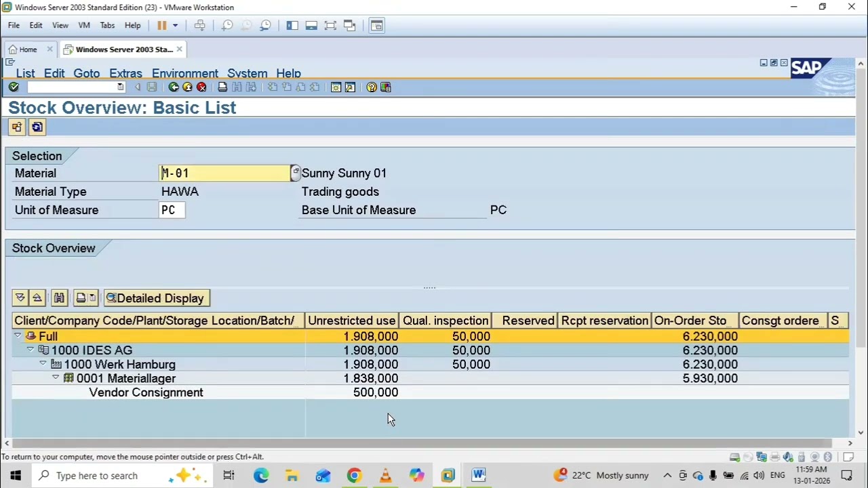Screen dimensions: 868x488
Task: Click the Detailed Display button
Action: tap(156, 298)
